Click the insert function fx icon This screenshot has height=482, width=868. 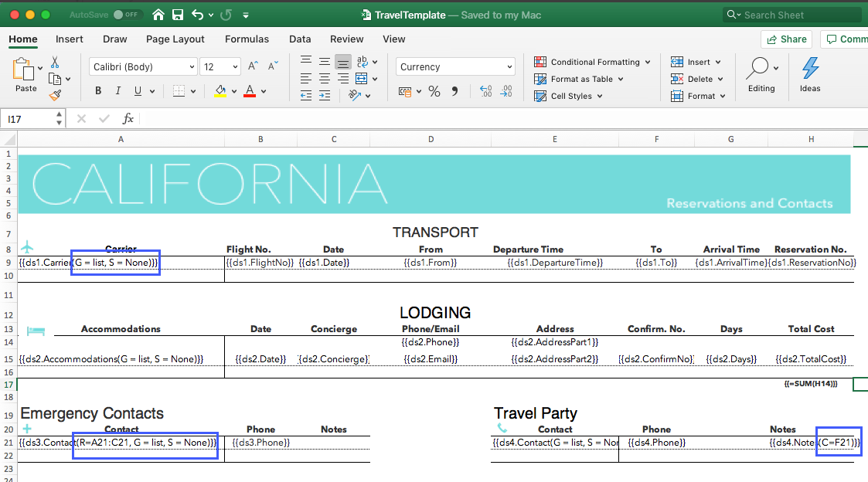pos(128,118)
